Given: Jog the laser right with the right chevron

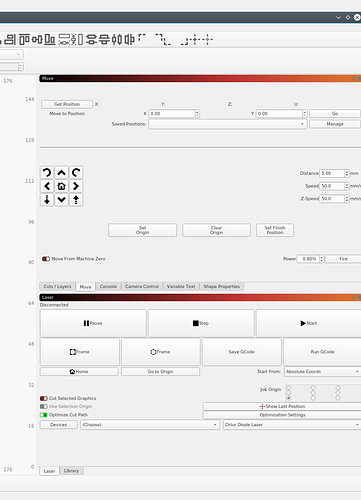Looking at the screenshot, I should [76, 186].
